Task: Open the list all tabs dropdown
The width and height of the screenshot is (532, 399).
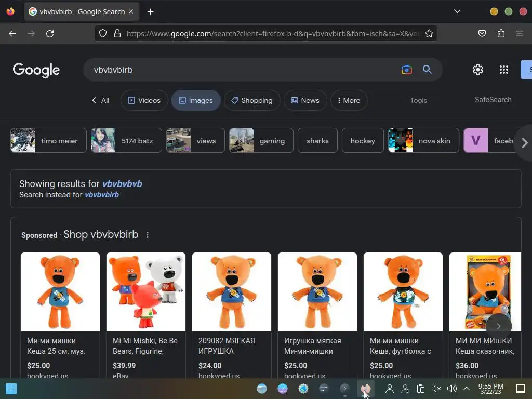Action: point(457,11)
